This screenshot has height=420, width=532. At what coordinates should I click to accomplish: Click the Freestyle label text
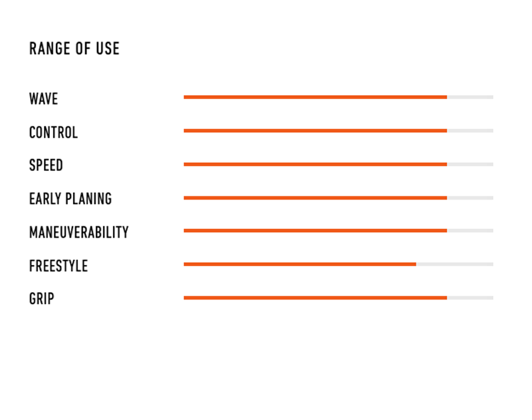(x=58, y=266)
